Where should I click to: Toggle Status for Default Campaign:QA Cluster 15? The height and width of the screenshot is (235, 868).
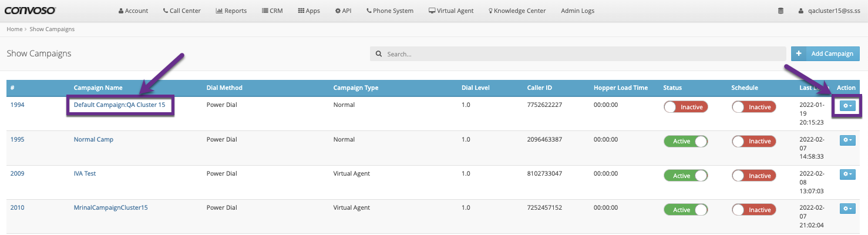point(685,107)
